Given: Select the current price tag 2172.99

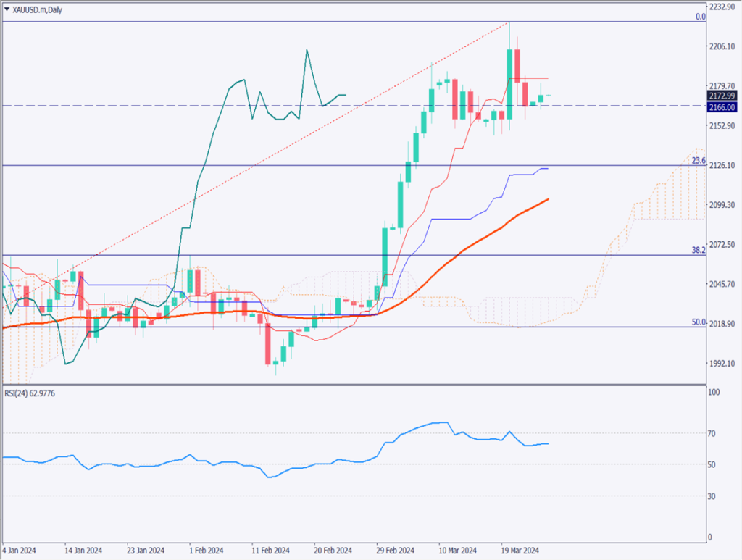Looking at the screenshot, I should point(721,96).
